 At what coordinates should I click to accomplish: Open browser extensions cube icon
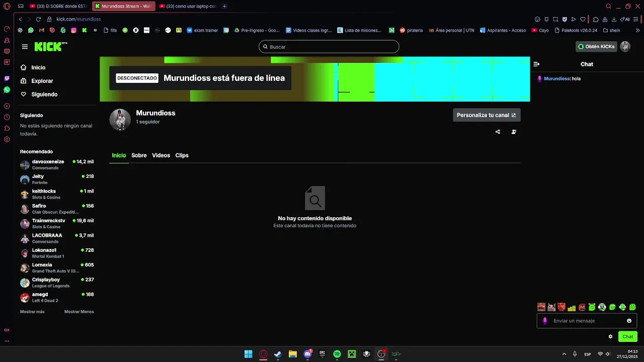tap(596, 19)
